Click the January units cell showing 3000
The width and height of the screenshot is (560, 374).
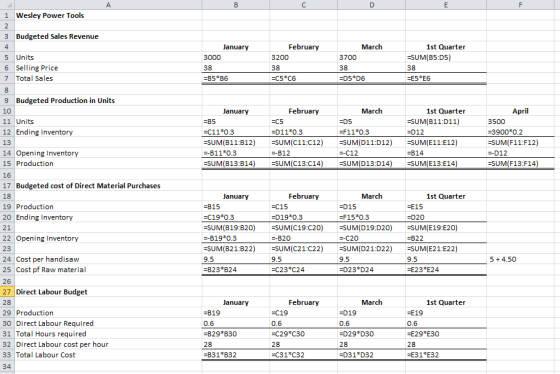[x=235, y=58]
